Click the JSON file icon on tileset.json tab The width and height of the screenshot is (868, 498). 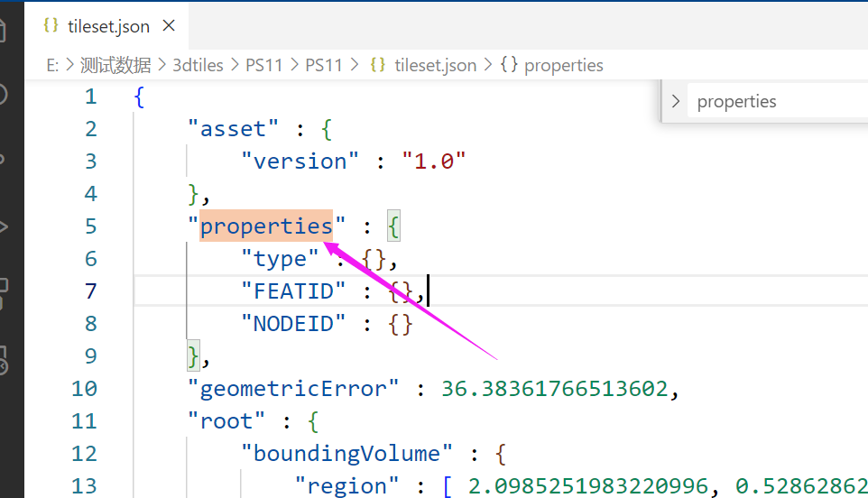pyautogui.click(x=51, y=25)
